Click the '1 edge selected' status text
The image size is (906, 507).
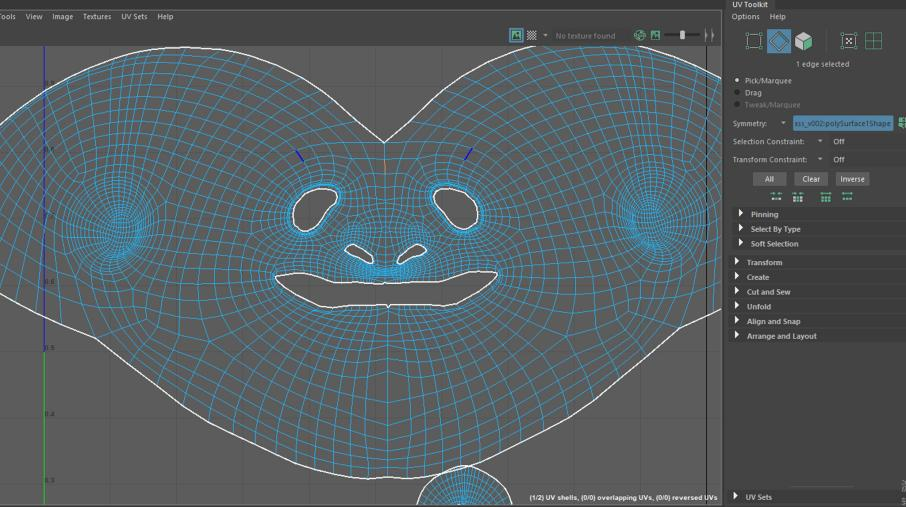[x=822, y=64]
